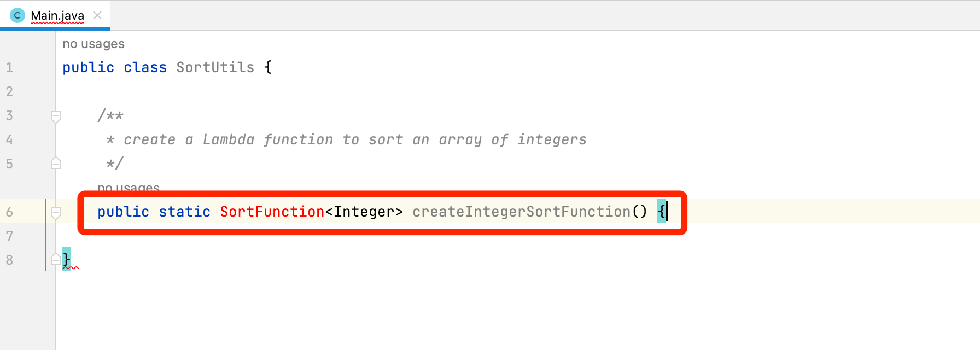
Task: Click line number 8 in the gutter
Action: pyautogui.click(x=9, y=260)
